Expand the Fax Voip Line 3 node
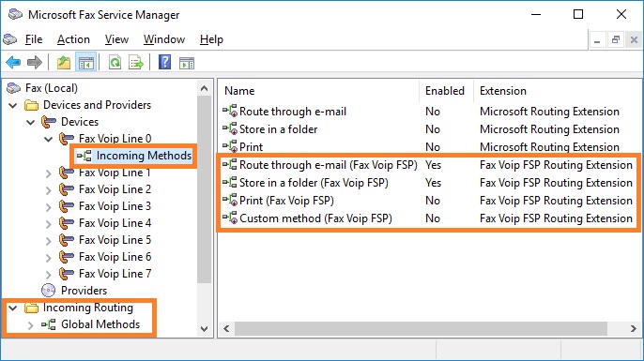The image size is (644, 361). click(49, 206)
